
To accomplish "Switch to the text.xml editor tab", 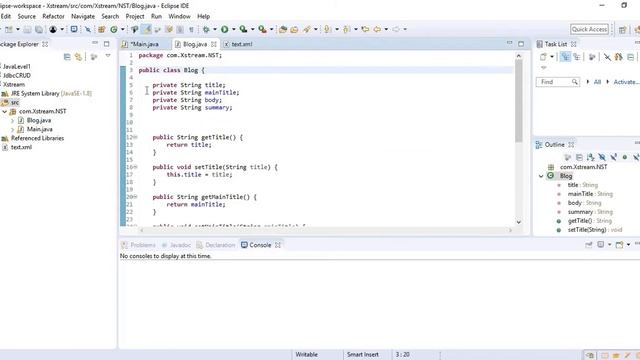I will tap(242, 44).
